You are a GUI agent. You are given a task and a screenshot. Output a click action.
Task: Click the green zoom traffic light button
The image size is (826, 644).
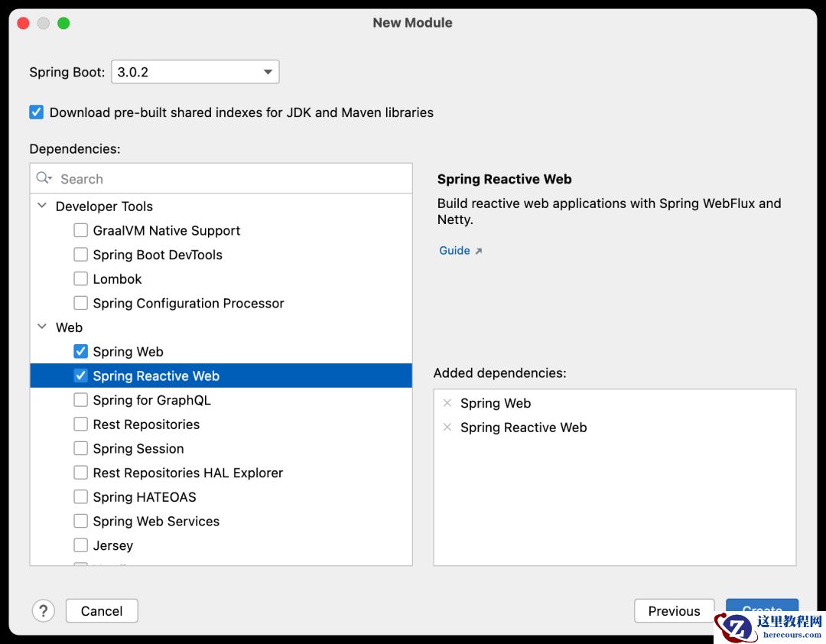point(63,23)
